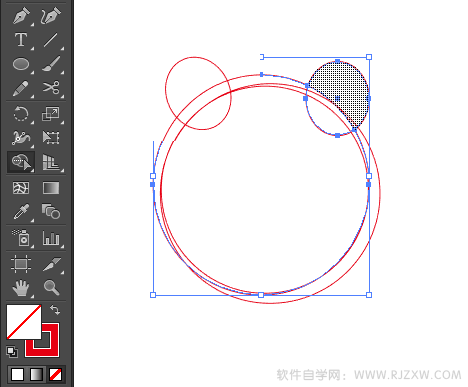Select the Perspective Grid tool
The height and width of the screenshot is (387, 468).
[51, 162]
